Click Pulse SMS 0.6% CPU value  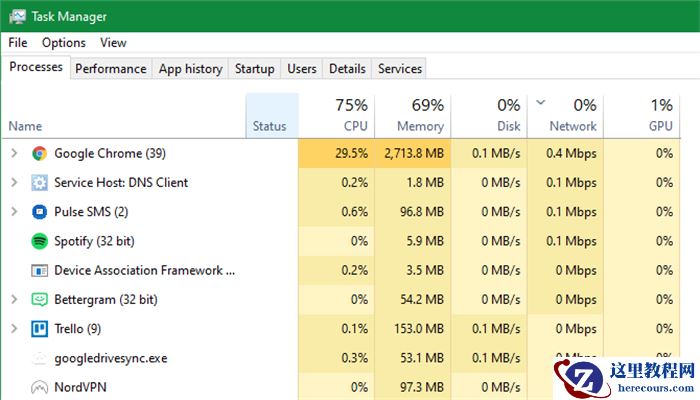click(x=355, y=212)
